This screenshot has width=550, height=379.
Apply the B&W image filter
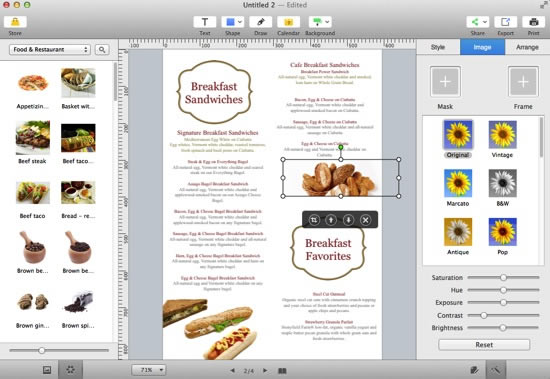click(502, 183)
